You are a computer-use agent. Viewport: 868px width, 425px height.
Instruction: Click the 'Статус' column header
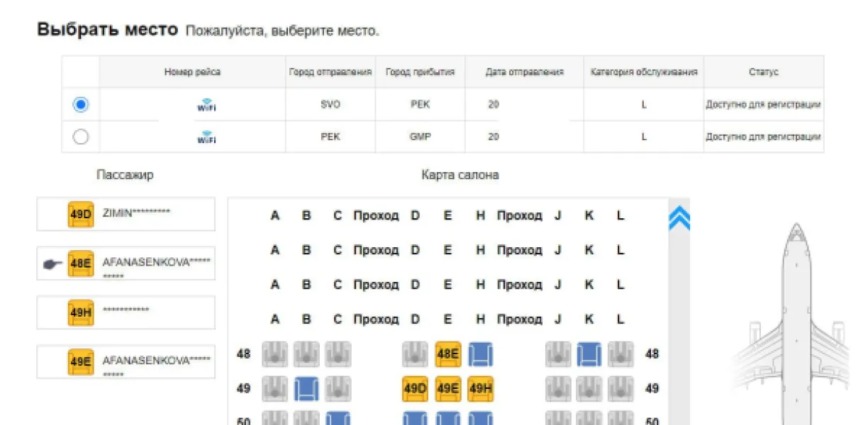764,72
